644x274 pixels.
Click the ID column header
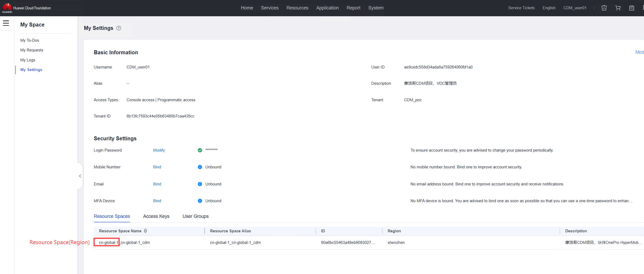coord(323,231)
